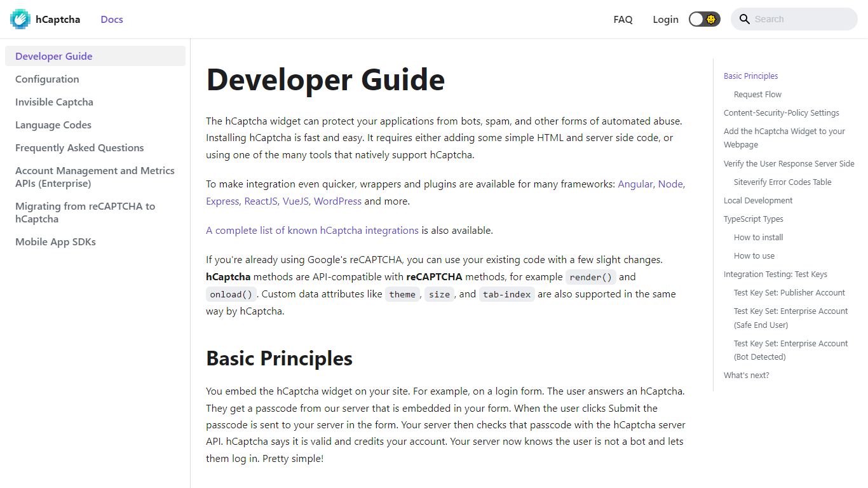This screenshot has height=488, width=868.
Task: Open the Docs navigation item
Action: [x=112, y=19]
